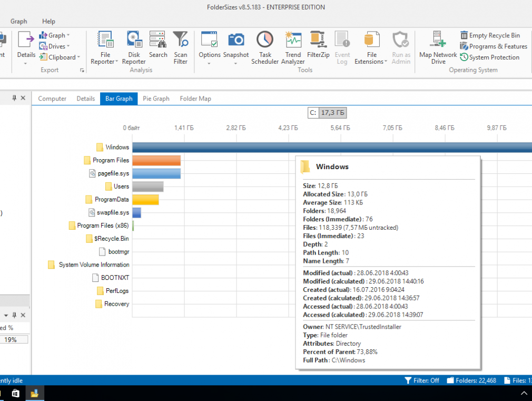The width and height of the screenshot is (532, 401).
Task: Show hidden system tray icons
Action: click(x=524, y=393)
